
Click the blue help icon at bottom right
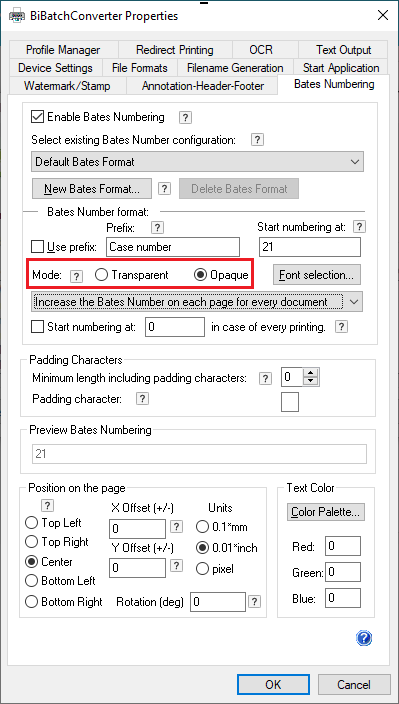click(x=364, y=638)
